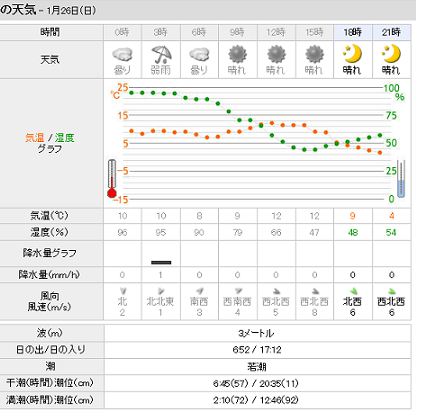Click the 気温(℃) row label
443x414 pixels.
coord(49,216)
